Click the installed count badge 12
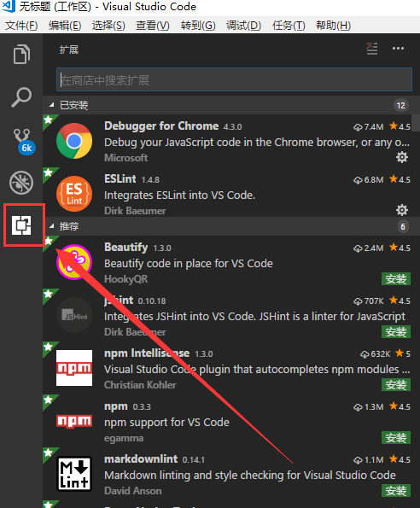This screenshot has height=508, width=420. (x=401, y=105)
